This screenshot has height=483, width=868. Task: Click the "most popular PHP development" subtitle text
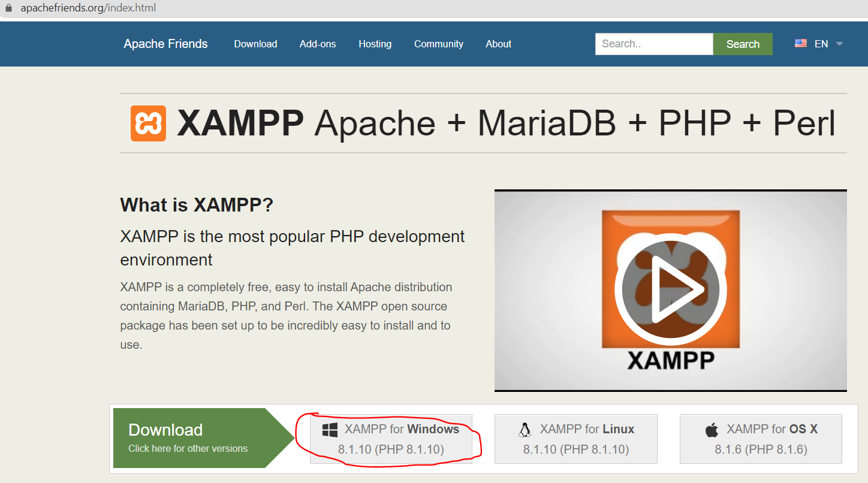[293, 247]
